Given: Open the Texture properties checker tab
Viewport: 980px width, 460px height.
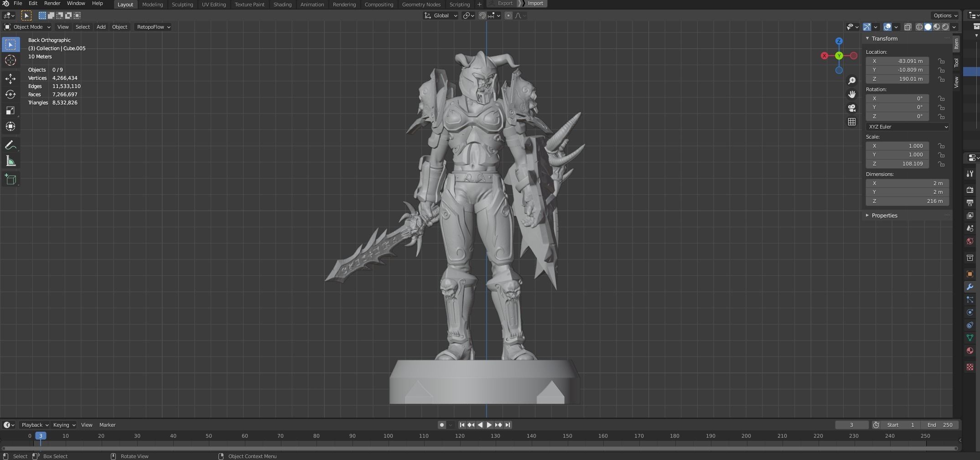Looking at the screenshot, I should coord(970,367).
